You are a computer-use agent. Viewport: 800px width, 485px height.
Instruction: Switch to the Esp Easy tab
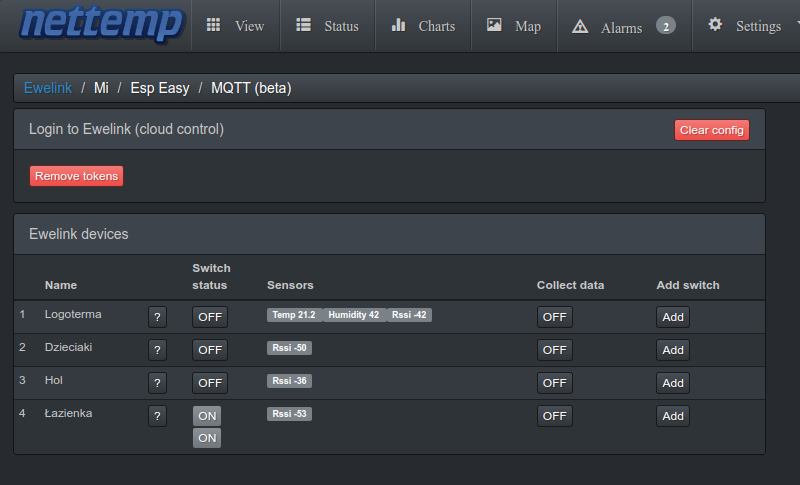[160, 88]
